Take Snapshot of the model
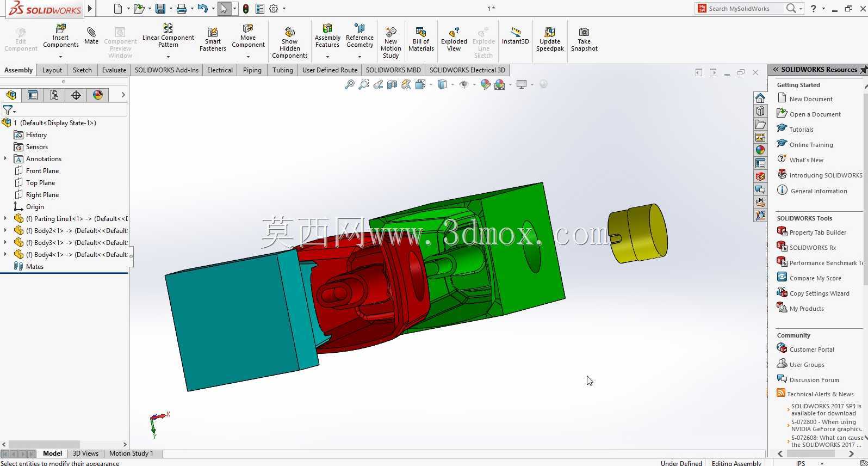 (x=584, y=39)
